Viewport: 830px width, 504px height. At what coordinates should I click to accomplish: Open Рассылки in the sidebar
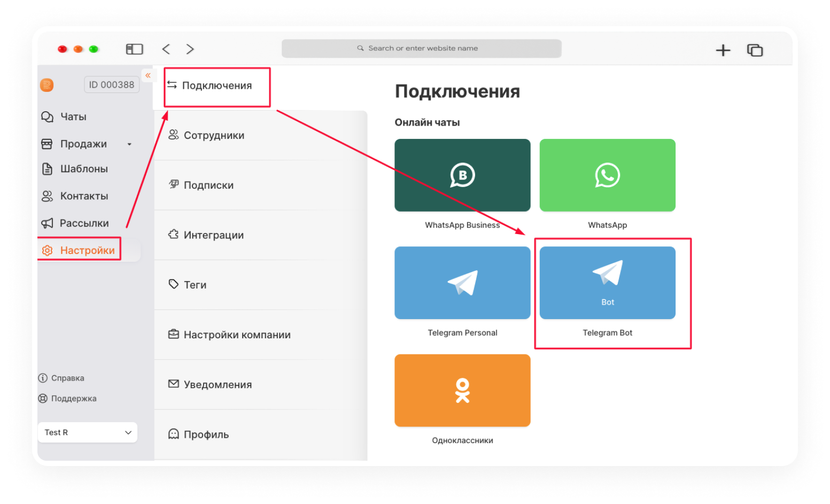[x=84, y=223]
